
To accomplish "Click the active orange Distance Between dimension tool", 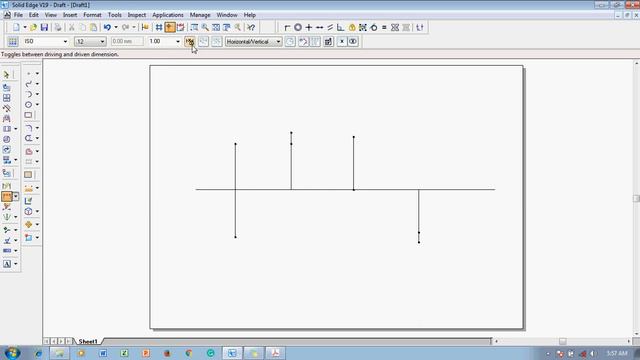I will click(x=7, y=197).
